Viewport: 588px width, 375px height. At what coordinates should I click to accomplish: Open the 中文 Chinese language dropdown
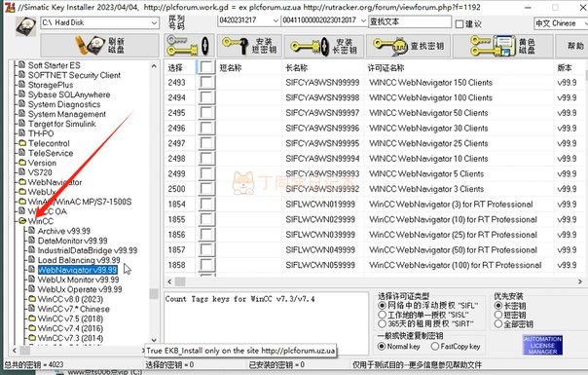click(561, 23)
